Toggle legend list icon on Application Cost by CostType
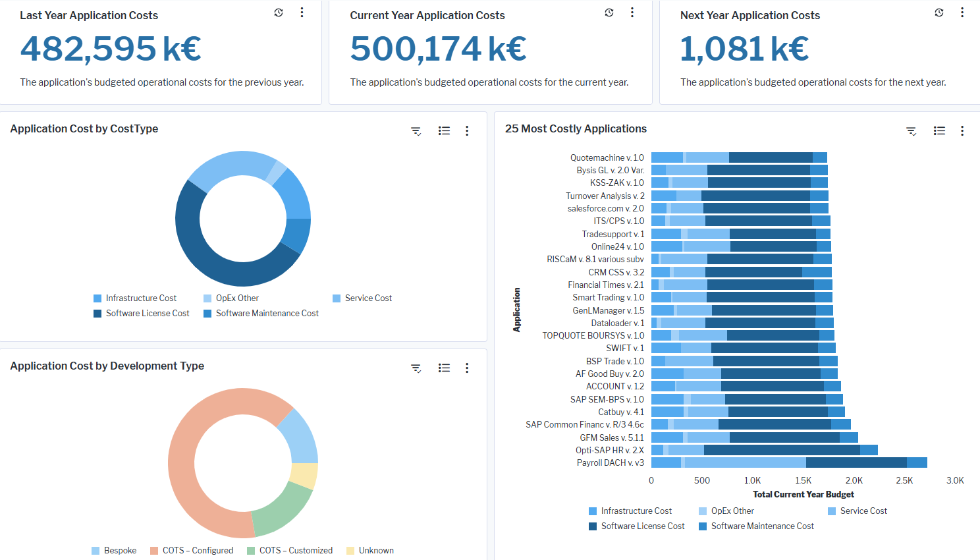 coord(445,131)
